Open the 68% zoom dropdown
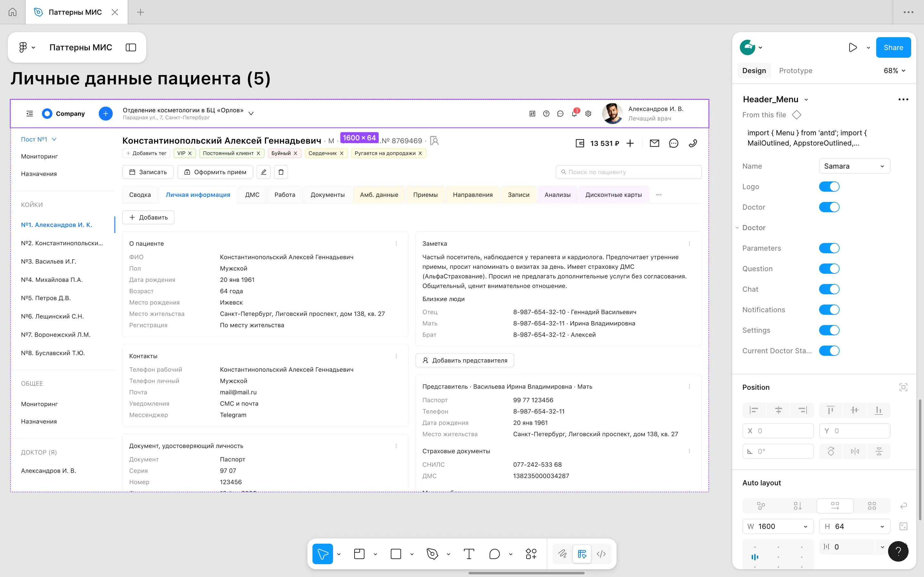Image resolution: width=924 pixels, height=577 pixels. click(x=894, y=71)
